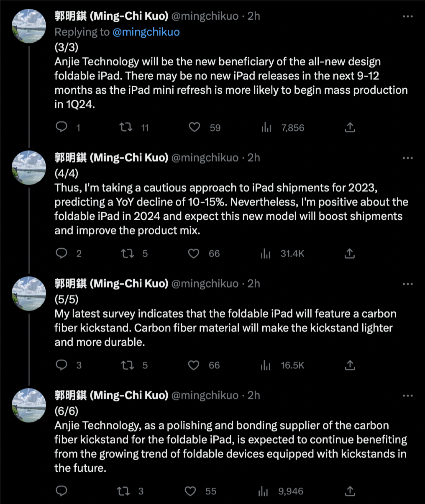This screenshot has height=504, width=425.
Task: Open Ming-Chi Kuo's avatar on (6/6) tweet
Action: click(x=28, y=405)
